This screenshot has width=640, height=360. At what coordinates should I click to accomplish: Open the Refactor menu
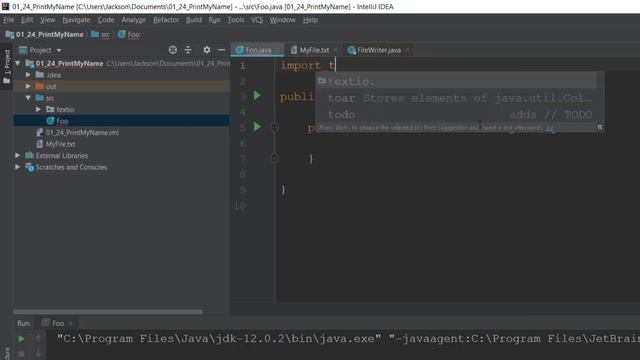(166, 20)
